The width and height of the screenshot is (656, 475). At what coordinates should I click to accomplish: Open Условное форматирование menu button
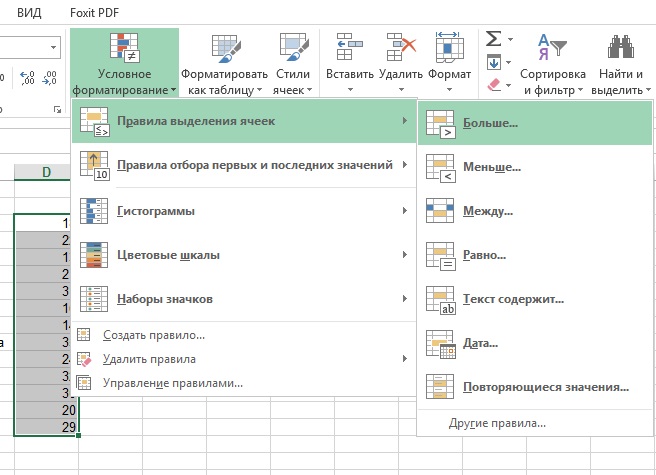[124, 63]
